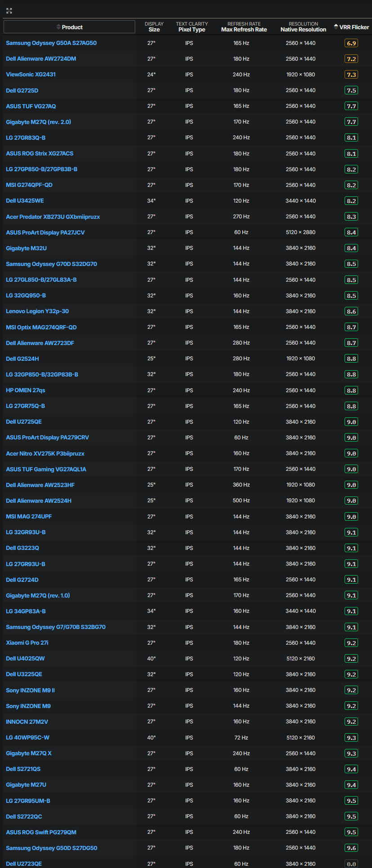Image resolution: width=372 pixels, height=868 pixels.
Task: Open the Samsung Odyssey G50D S27DG50 link
Action: pos(51,848)
